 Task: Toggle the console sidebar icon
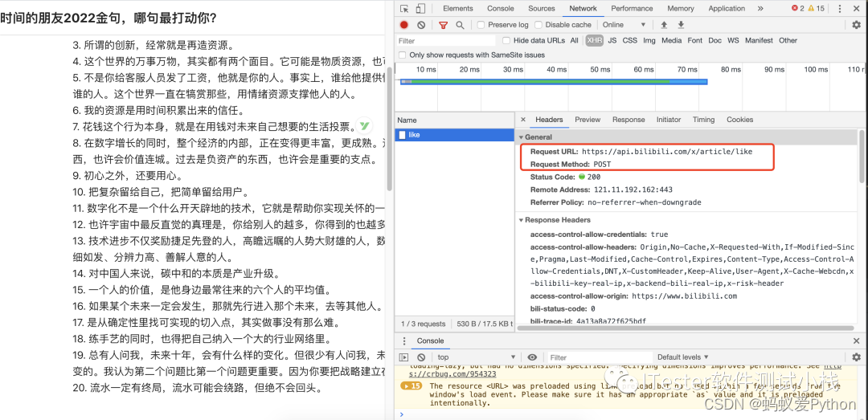click(x=404, y=357)
